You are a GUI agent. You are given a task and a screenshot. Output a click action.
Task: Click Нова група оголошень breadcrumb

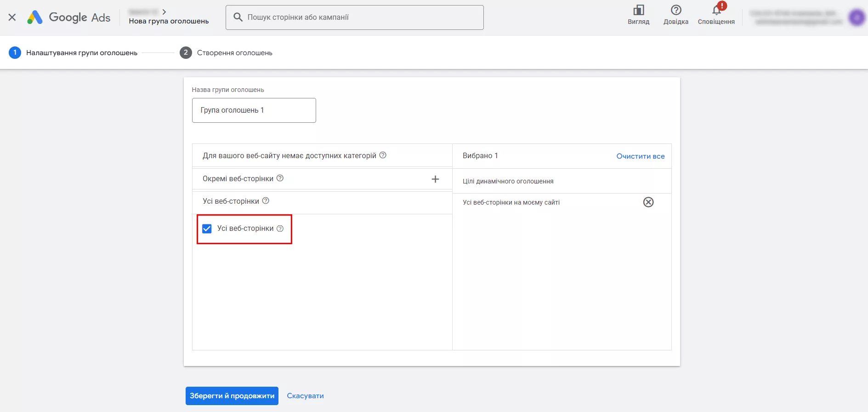(x=169, y=21)
